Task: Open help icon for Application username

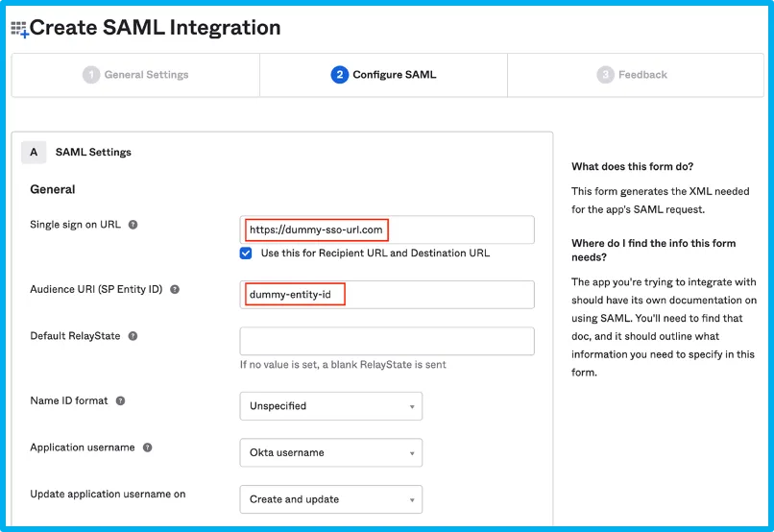Action: (148, 447)
